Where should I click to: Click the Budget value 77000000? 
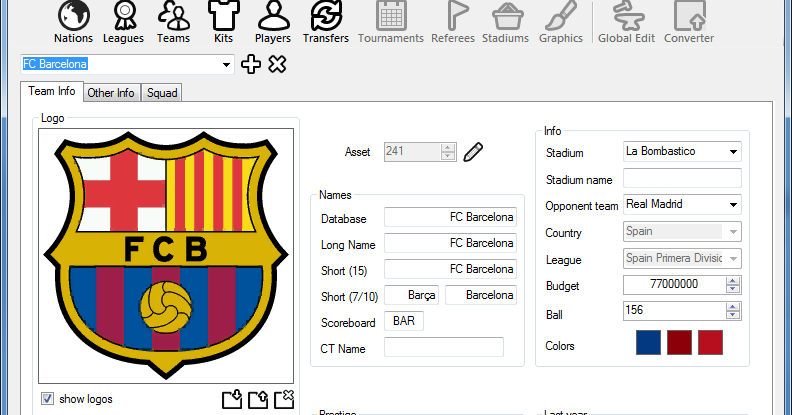(x=674, y=285)
